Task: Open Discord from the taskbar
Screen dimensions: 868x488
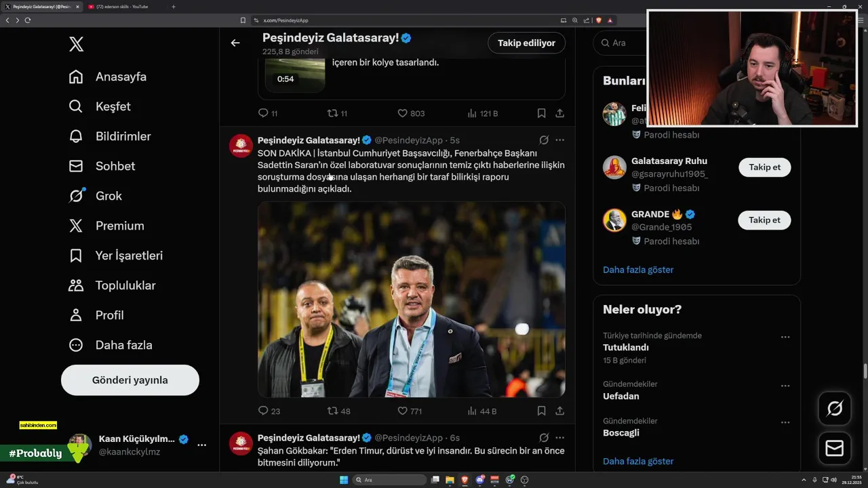Action: 480,480
